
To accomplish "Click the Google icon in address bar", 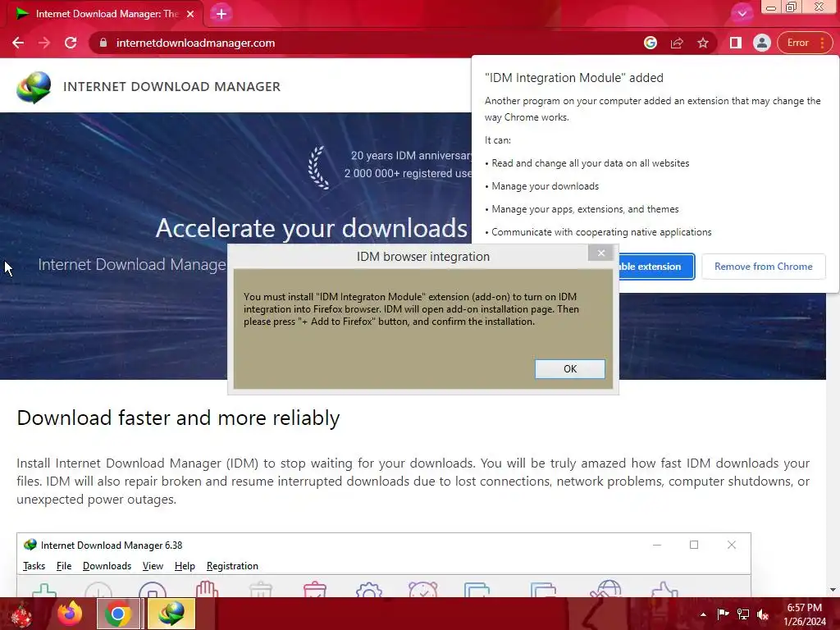I will [x=650, y=43].
